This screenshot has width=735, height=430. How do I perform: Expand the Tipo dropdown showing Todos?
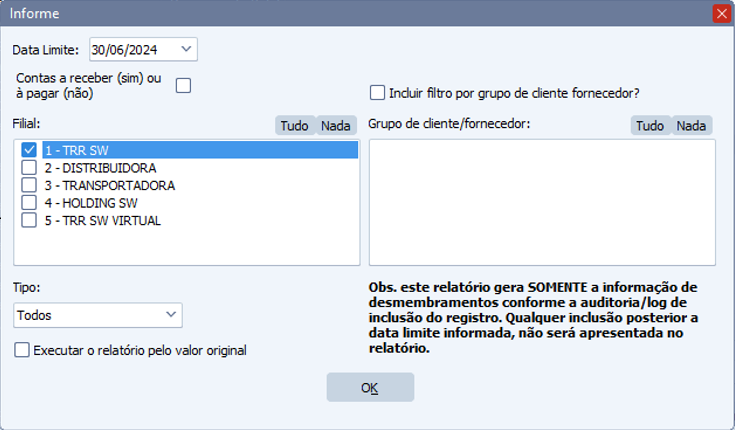(x=98, y=315)
